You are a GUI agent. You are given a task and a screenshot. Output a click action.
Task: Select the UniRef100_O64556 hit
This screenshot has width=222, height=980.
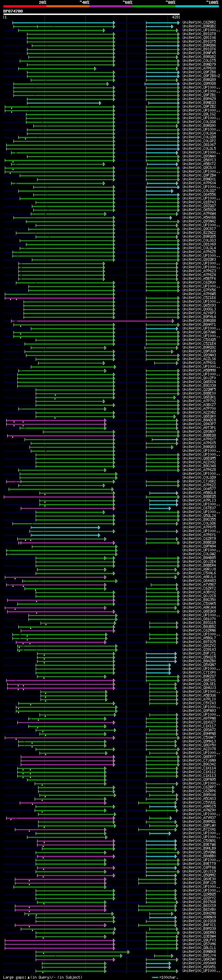(199, 194)
